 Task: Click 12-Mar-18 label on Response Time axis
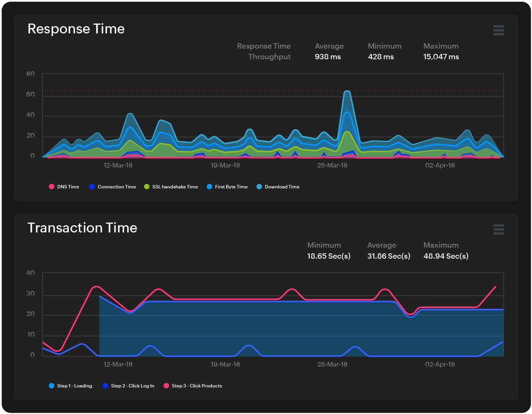tap(118, 166)
